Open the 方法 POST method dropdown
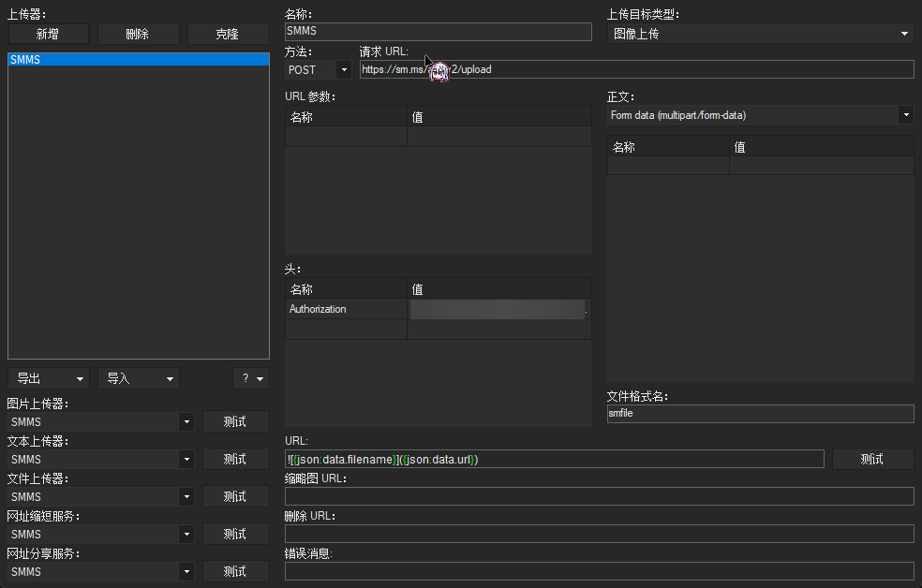 [318, 70]
